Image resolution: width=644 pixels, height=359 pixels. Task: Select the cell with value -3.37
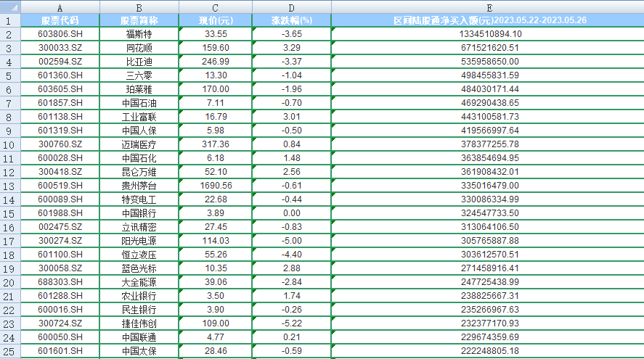click(292, 62)
